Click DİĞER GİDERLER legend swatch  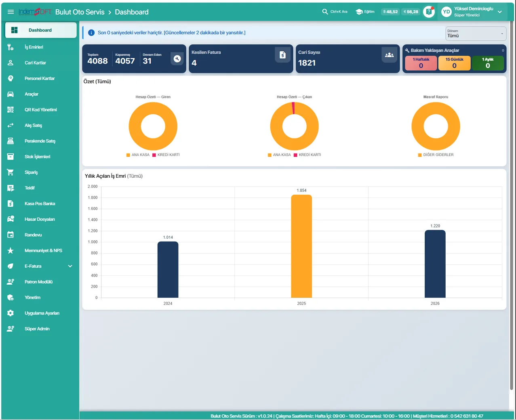420,155
